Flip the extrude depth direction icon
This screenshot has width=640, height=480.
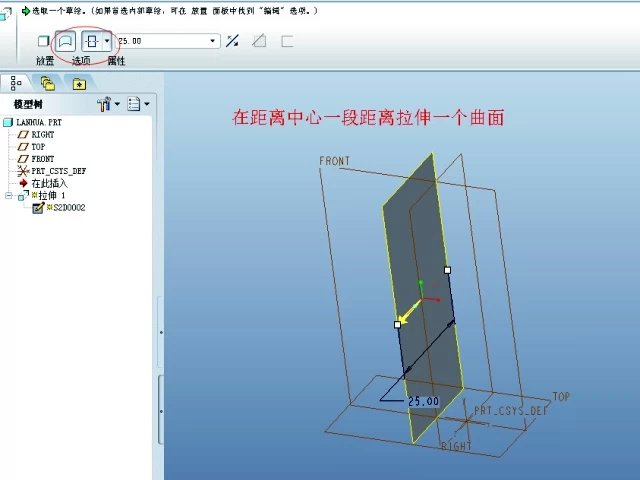232,42
